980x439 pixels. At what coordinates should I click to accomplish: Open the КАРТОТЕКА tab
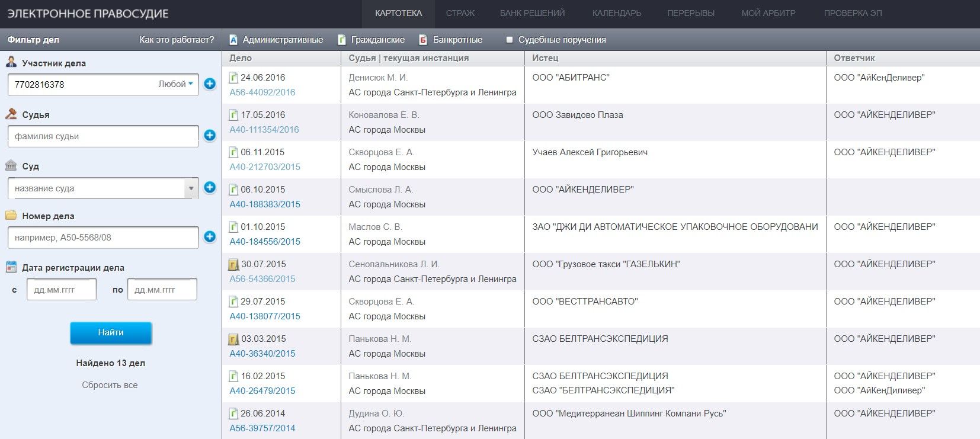(398, 13)
